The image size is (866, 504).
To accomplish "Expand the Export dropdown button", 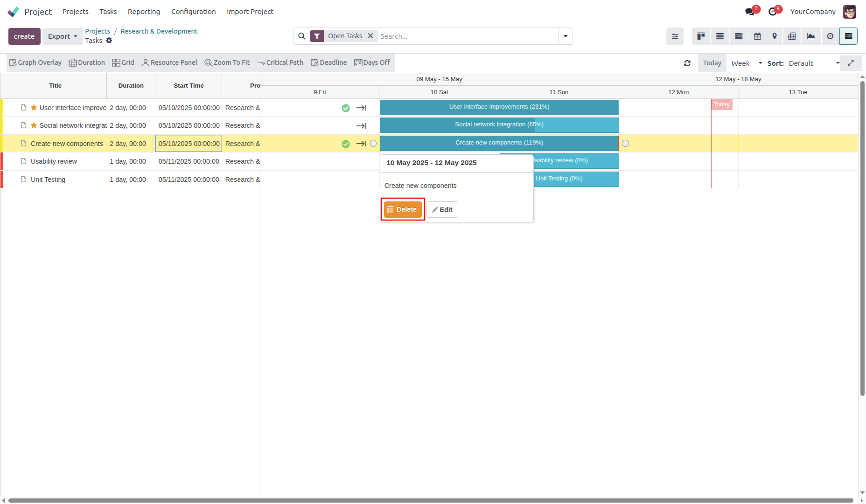I will click(63, 36).
